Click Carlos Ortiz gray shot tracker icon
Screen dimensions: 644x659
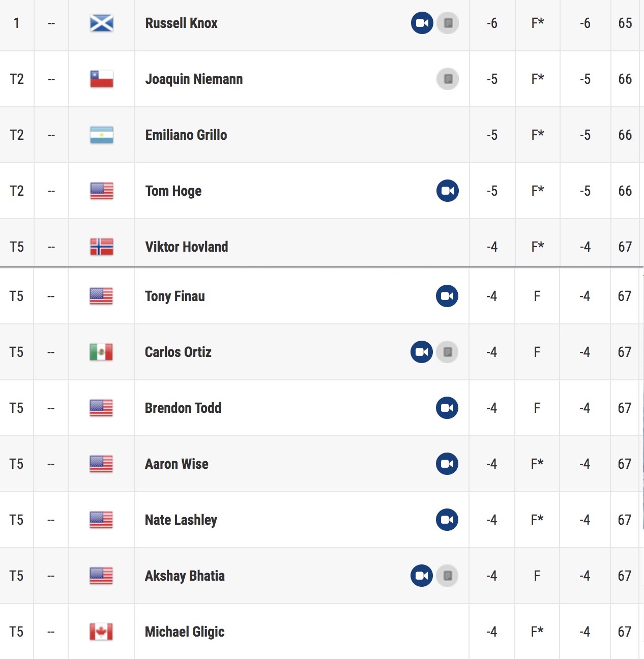point(447,352)
